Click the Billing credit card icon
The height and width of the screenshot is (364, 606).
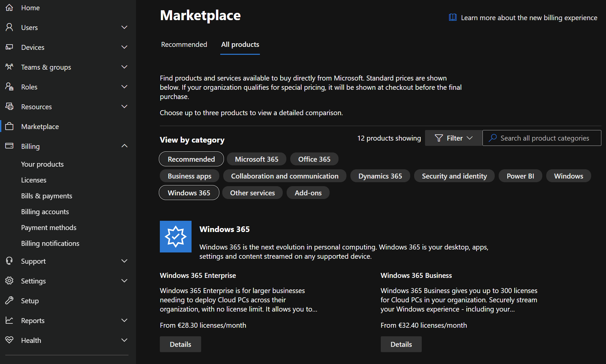9,146
